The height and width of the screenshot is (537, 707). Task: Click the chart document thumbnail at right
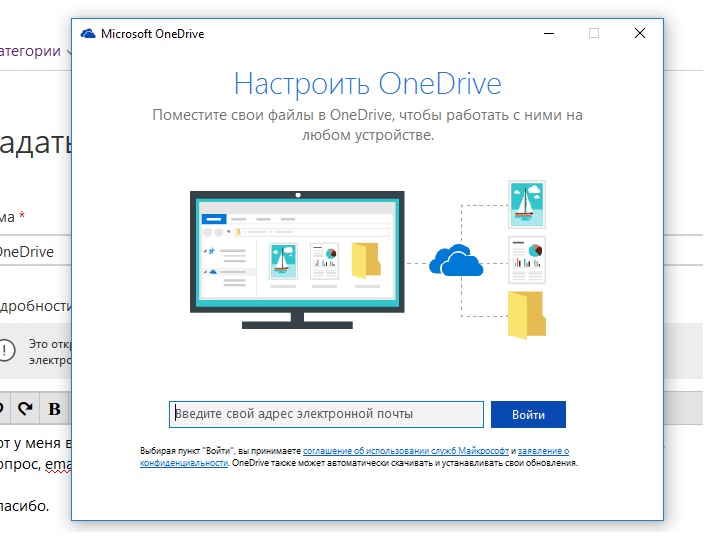[527, 260]
